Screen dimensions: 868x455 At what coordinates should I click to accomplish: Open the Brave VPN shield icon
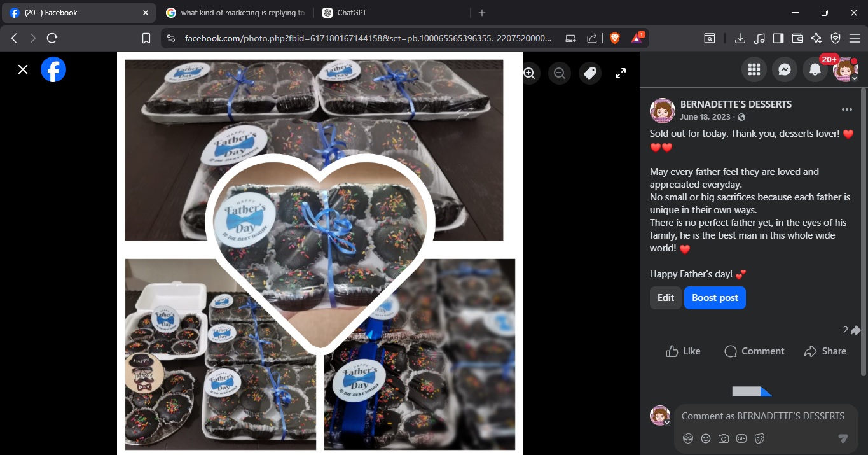[x=836, y=38]
